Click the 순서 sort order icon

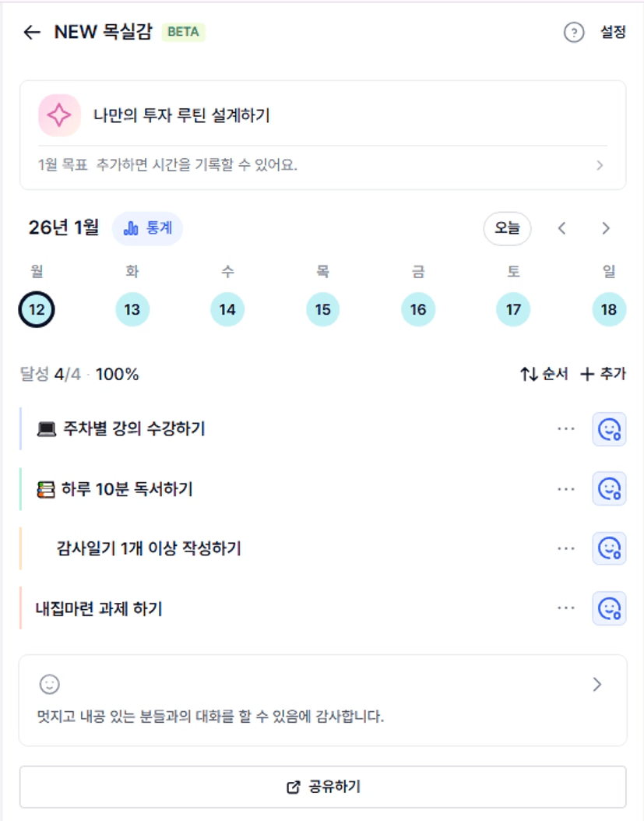530,374
